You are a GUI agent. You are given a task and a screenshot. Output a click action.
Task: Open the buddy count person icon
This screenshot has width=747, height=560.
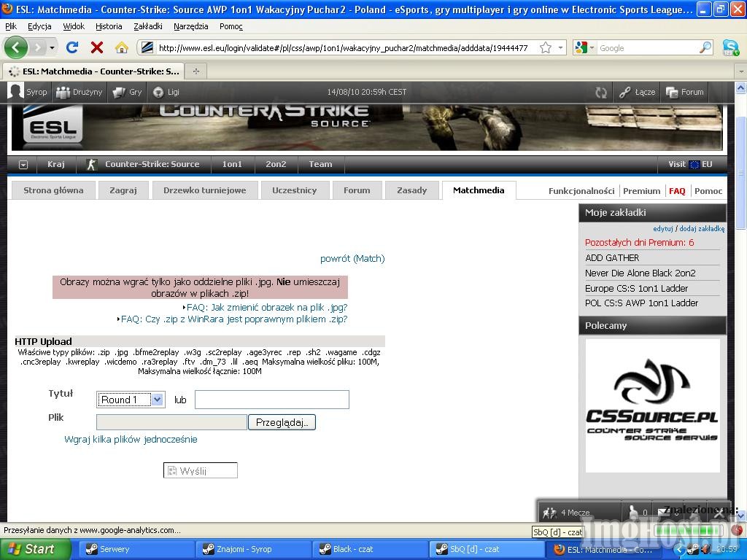coord(633,512)
